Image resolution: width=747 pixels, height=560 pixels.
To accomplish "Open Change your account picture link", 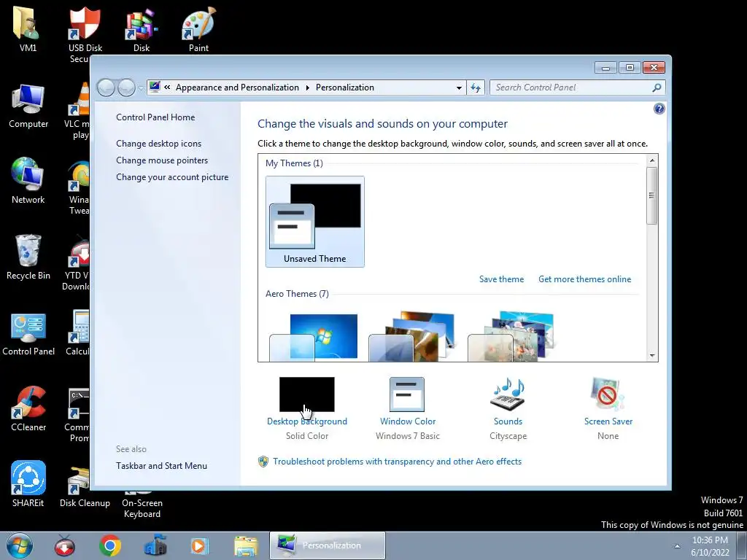I will 172,177.
